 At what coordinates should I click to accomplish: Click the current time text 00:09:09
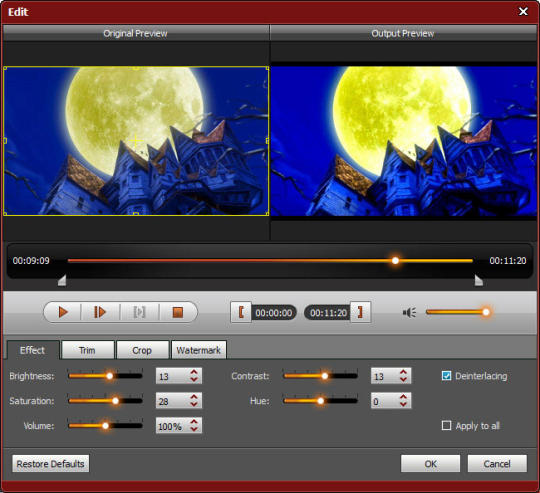click(x=31, y=261)
